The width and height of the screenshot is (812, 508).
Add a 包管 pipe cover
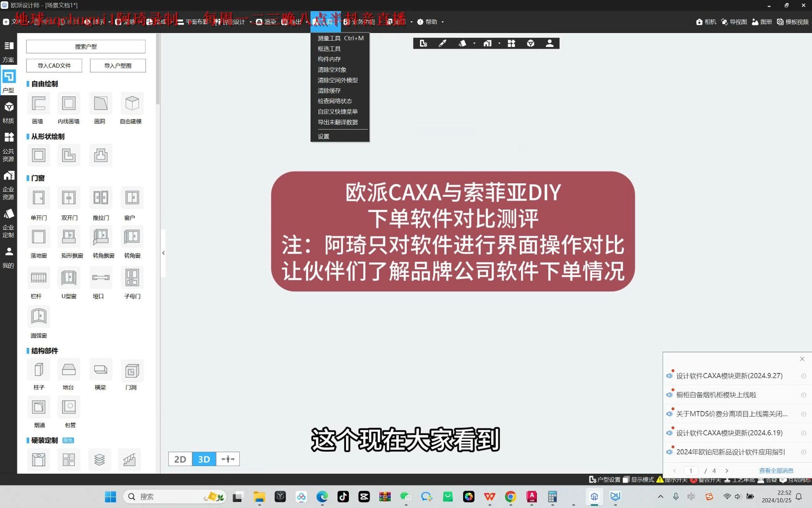tap(69, 407)
